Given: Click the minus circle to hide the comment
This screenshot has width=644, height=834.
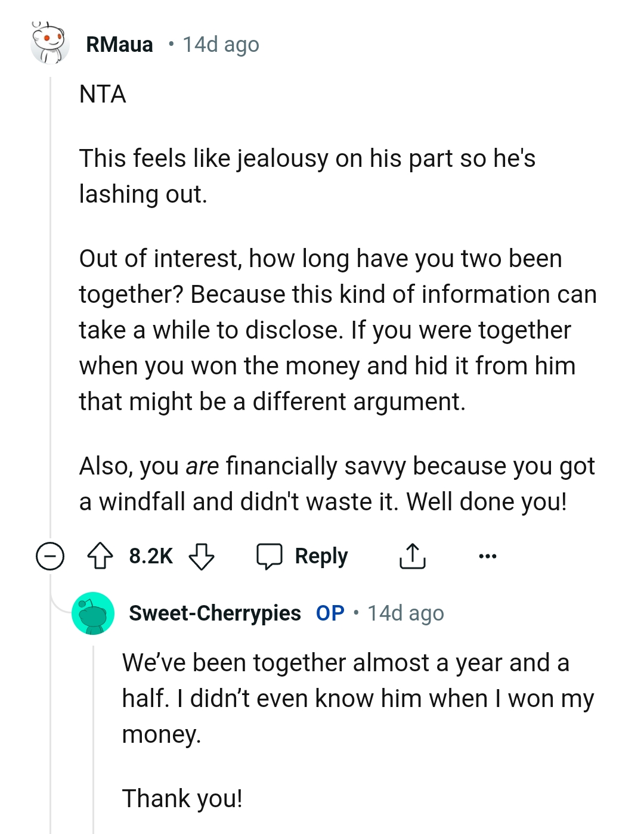Looking at the screenshot, I should coord(51,556).
